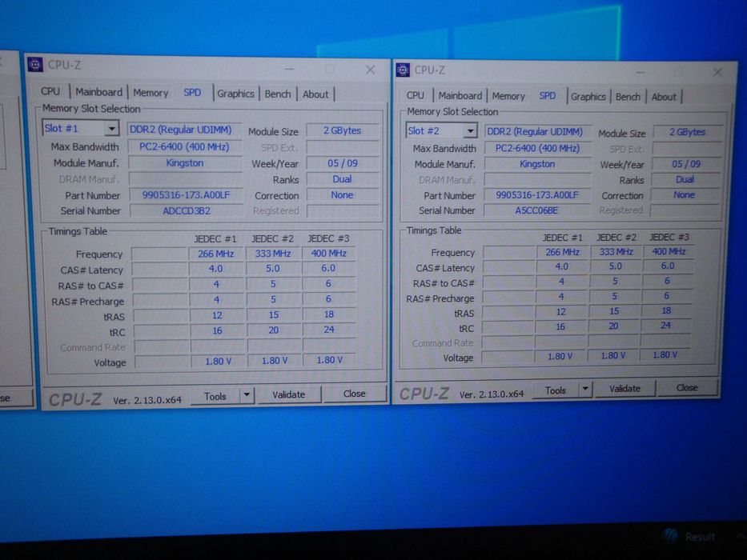
Task: Click tRC value 24 in left window
Action: [x=329, y=330]
